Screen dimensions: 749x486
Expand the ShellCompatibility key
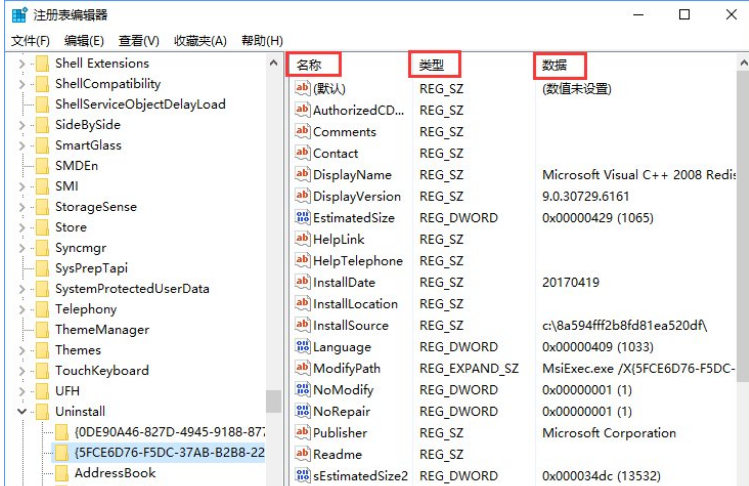point(21,84)
